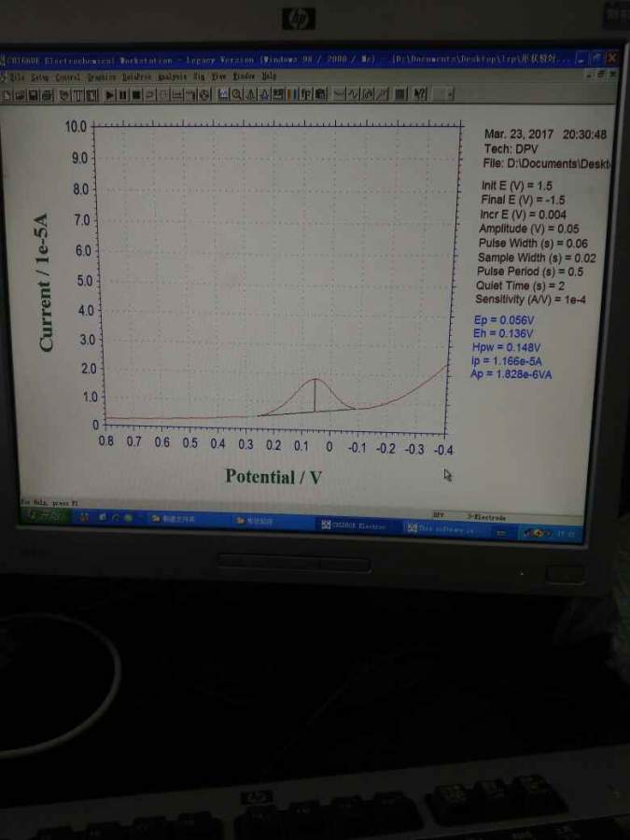Click the New file toolbar icon
This screenshot has width=630, height=840.
point(7,95)
